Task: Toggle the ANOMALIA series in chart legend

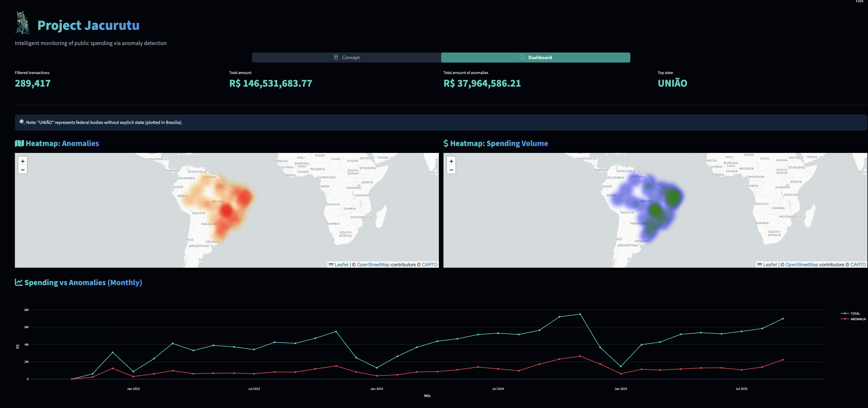Action: 858,319
